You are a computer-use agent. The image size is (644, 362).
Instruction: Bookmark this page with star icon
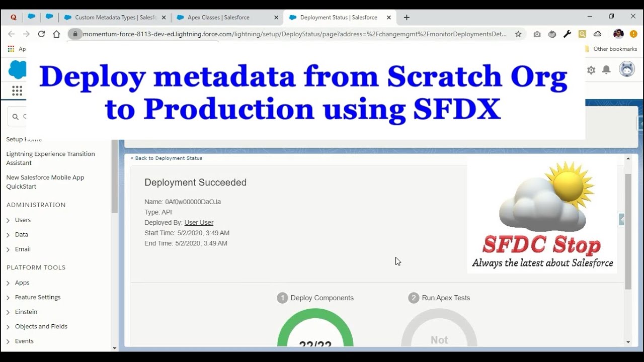(518, 34)
